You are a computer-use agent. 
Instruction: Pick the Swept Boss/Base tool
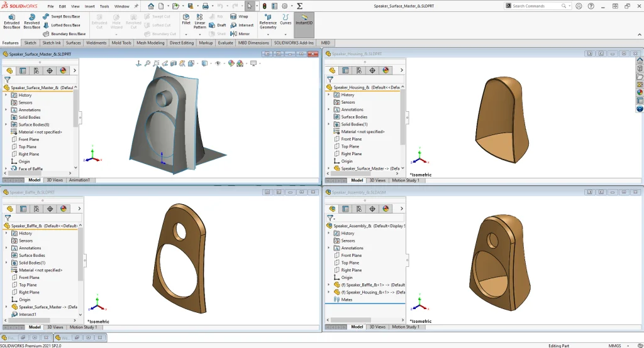click(x=62, y=16)
